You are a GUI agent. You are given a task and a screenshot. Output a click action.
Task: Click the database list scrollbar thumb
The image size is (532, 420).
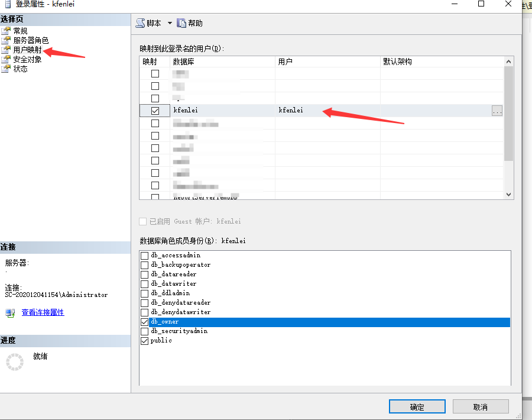click(x=508, y=114)
